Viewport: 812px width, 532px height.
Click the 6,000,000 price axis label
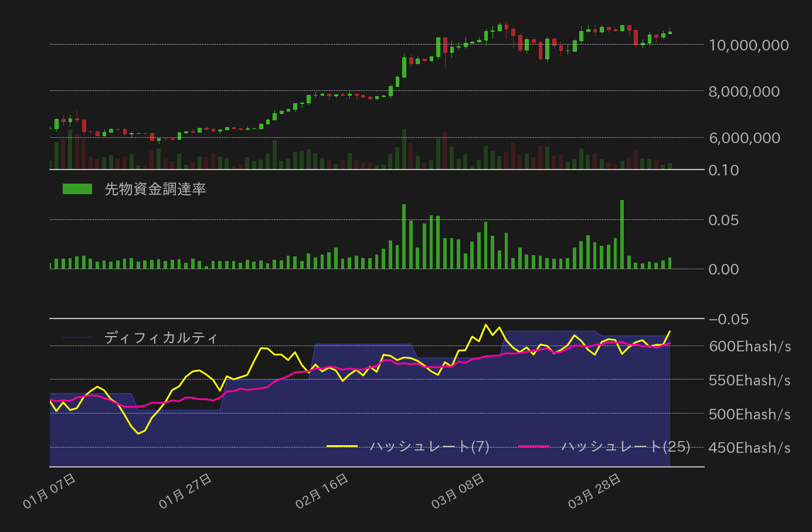click(x=744, y=138)
